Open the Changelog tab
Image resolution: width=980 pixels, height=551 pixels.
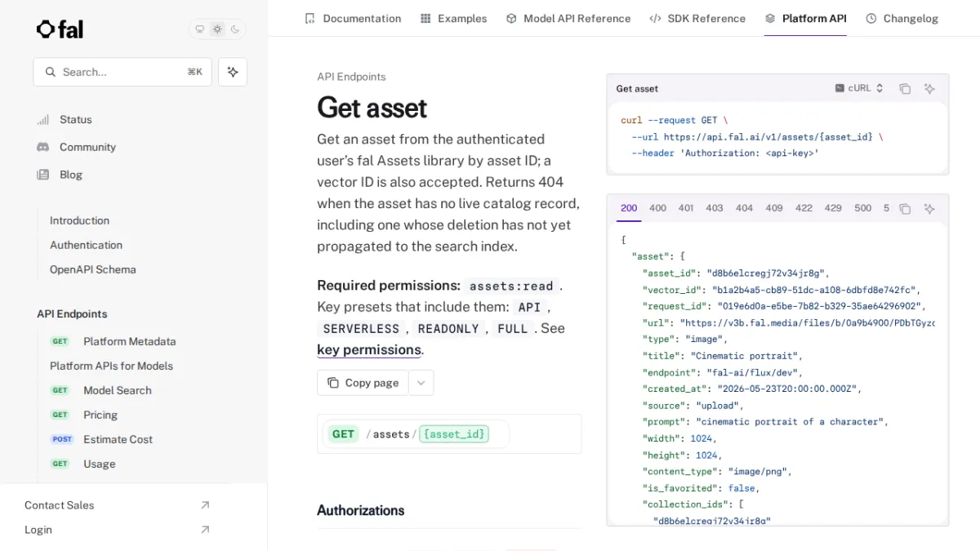(902, 18)
